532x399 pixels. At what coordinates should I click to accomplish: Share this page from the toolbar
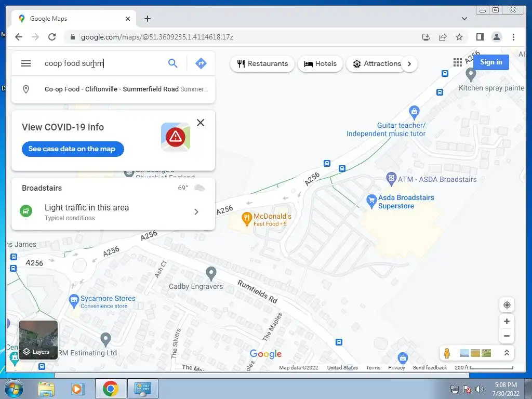(443, 37)
